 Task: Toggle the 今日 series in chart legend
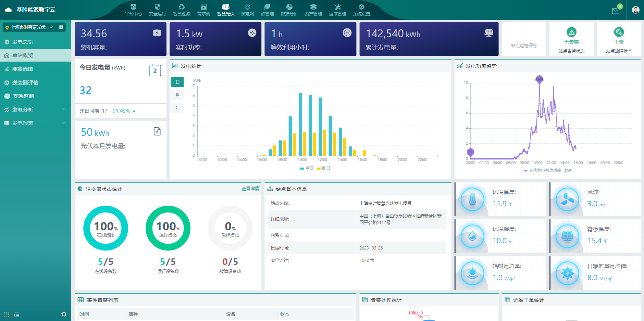307,168
